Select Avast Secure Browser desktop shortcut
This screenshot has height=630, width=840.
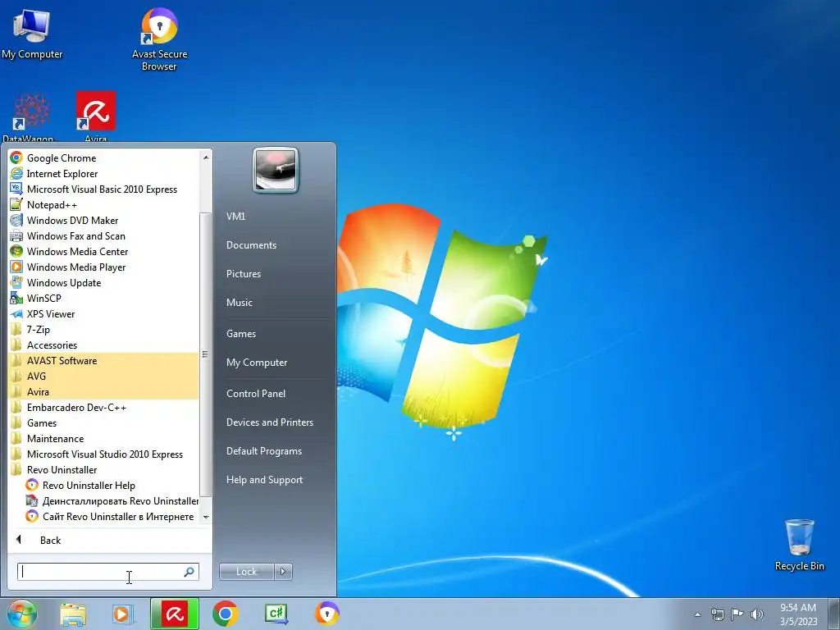(x=159, y=39)
